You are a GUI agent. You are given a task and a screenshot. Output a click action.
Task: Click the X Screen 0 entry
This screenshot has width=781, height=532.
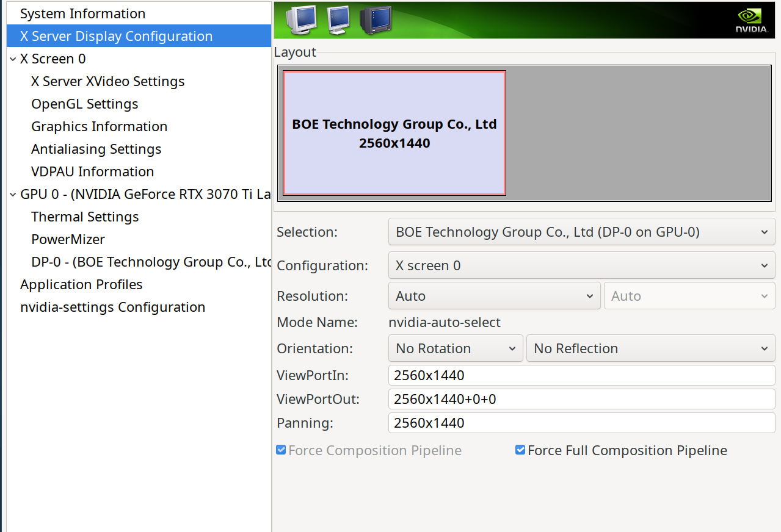[53, 59]
